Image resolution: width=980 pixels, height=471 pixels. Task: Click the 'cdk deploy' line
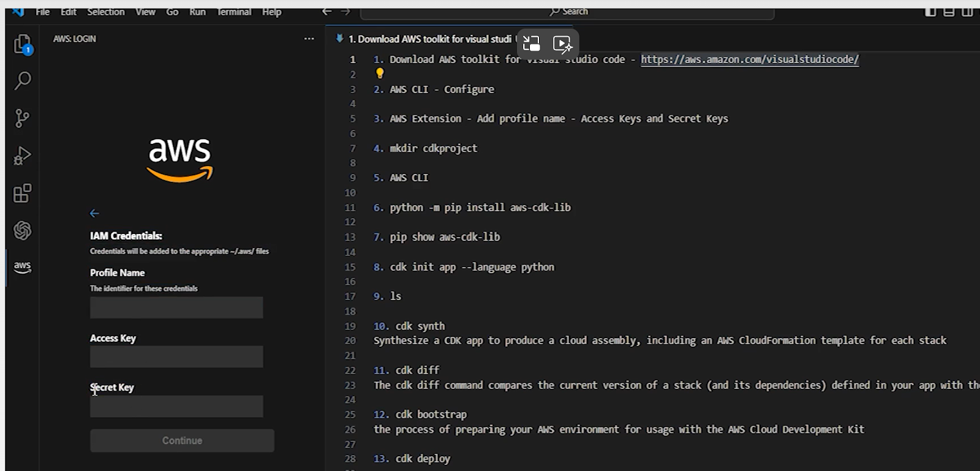412,459
